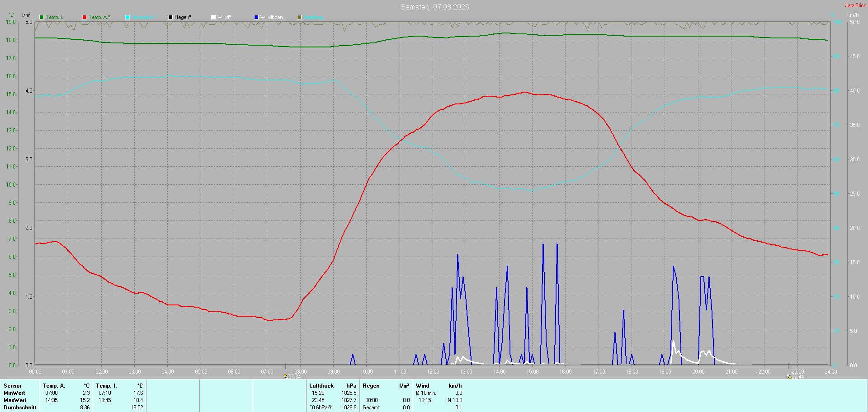Click the '19.0' temperature axis label
This screenshot has height=412, width=868.
(x=11, y=22)
